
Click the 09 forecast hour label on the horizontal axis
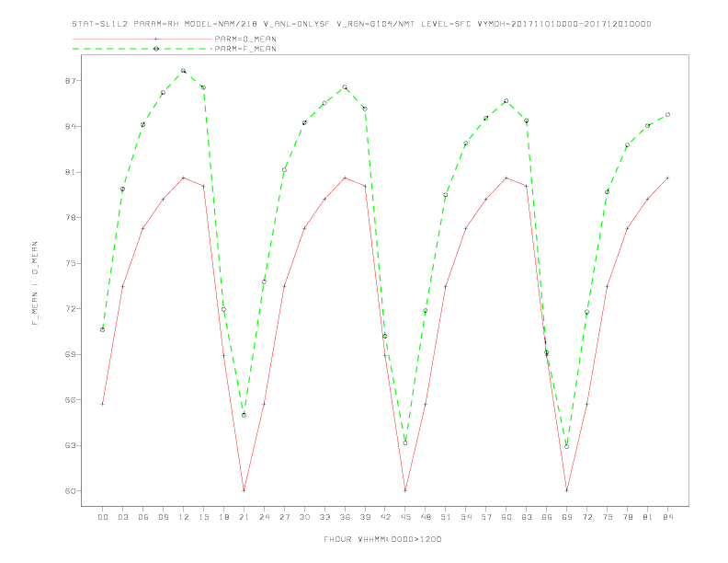tap(163, 517)
